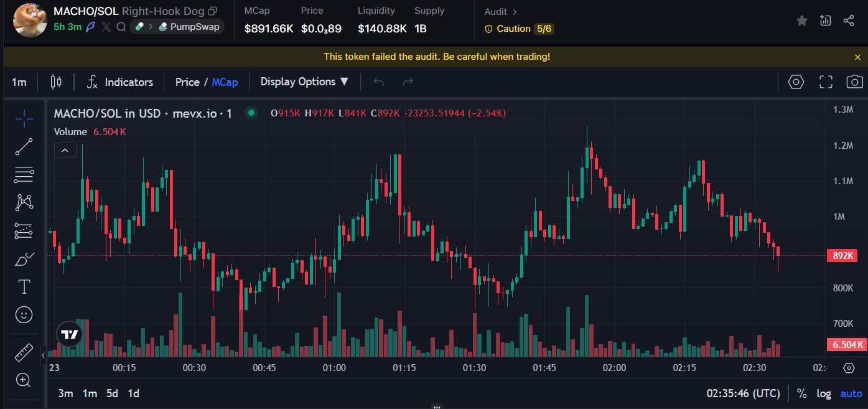Click the 02:00 time axis label

click(x=615, y=368)
